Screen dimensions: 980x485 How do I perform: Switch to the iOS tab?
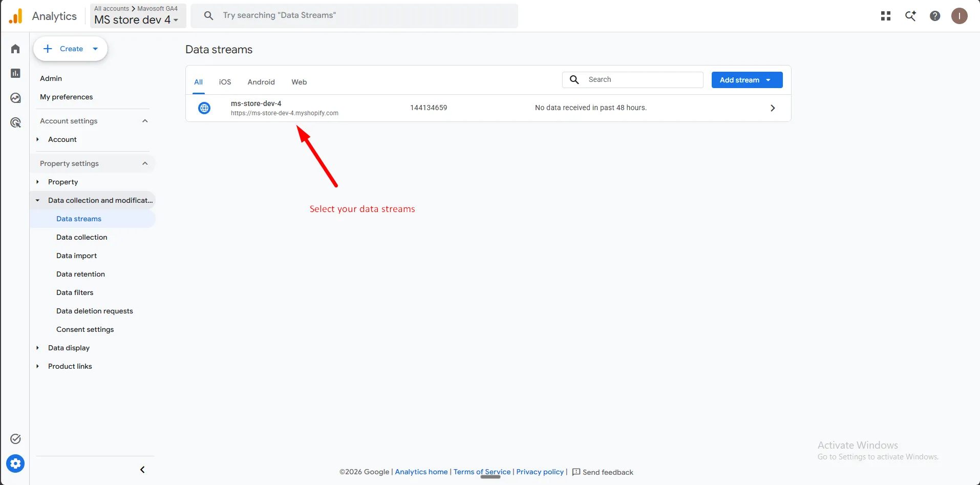pos(225,82)
